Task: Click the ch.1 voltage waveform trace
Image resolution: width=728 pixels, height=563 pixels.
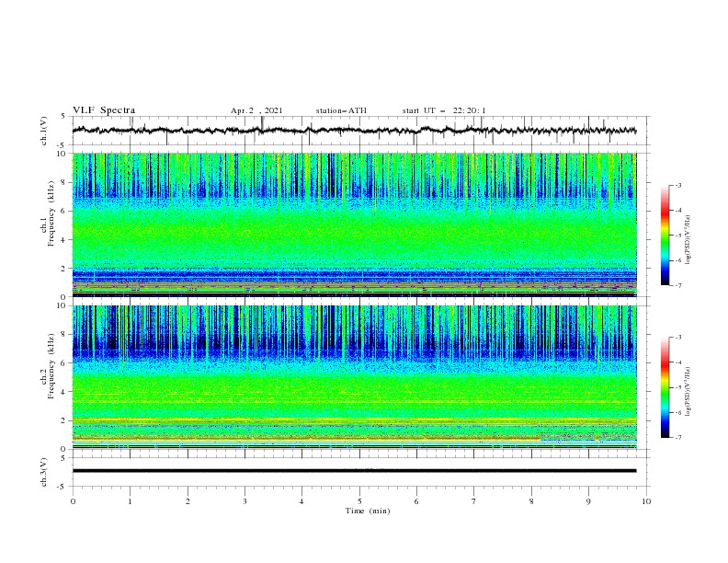Action: point(354,131)
